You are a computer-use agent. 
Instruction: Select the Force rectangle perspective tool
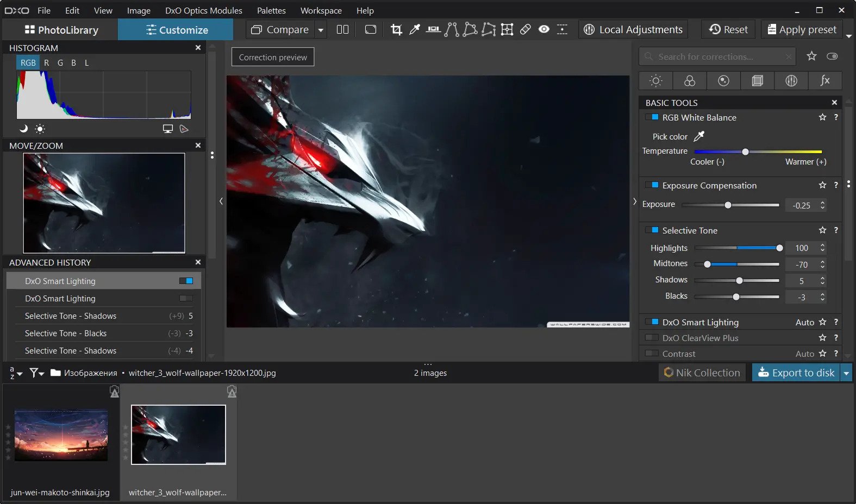point(470,29)
